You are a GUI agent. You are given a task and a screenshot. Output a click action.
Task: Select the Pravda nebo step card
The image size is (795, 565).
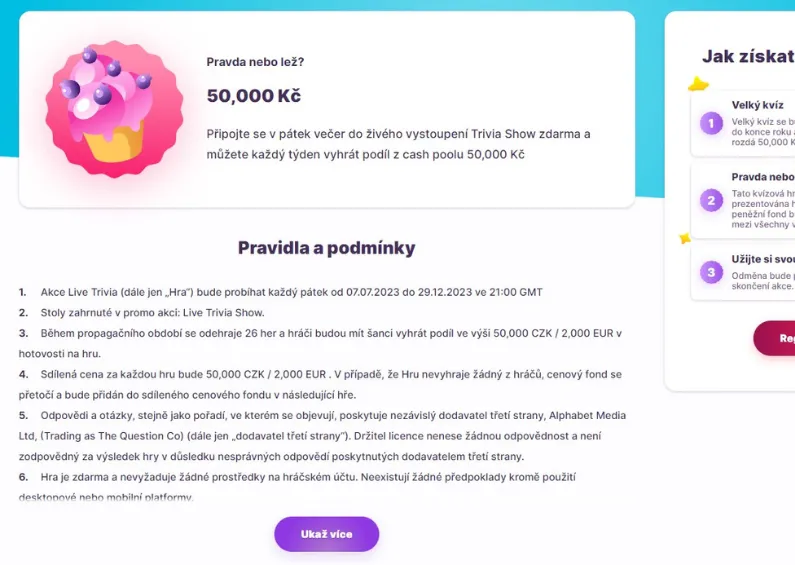(x=743, y=201)
